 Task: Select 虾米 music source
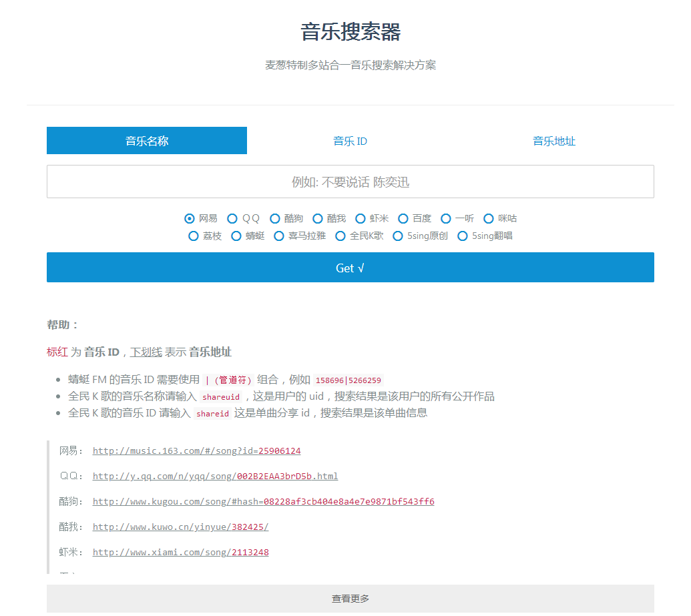pyautogui.click(x=361, y=218)
